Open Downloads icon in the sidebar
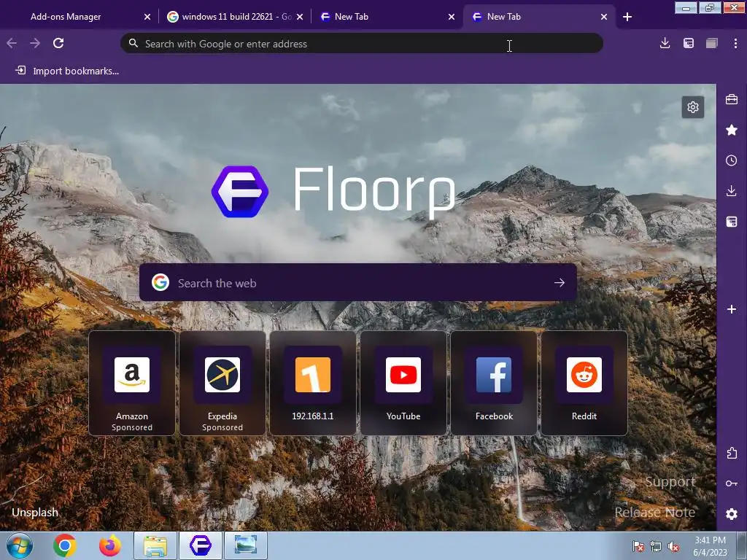 coord(731,191)
